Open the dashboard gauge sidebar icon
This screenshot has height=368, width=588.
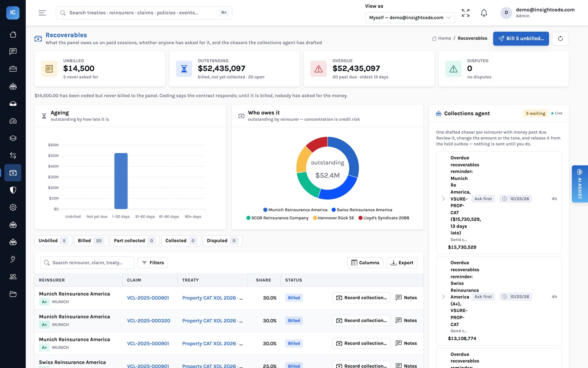pyautogui.click(x=13, y=121)
